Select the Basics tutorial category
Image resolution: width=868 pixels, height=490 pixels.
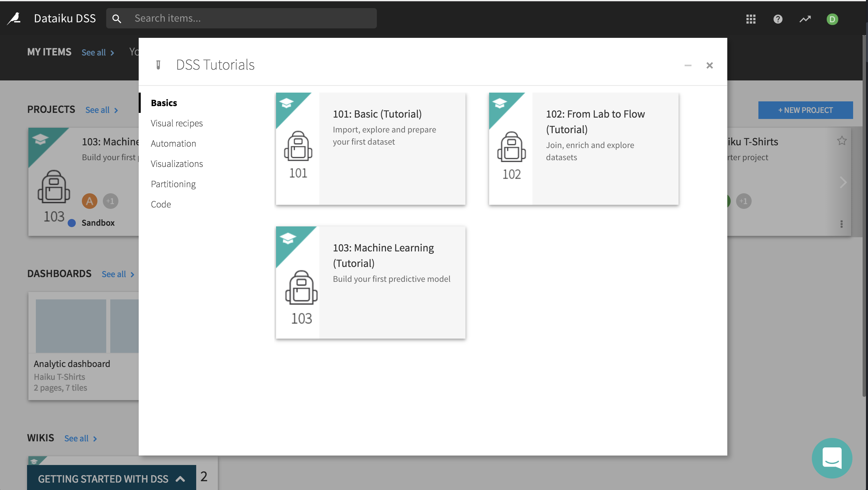164,103
